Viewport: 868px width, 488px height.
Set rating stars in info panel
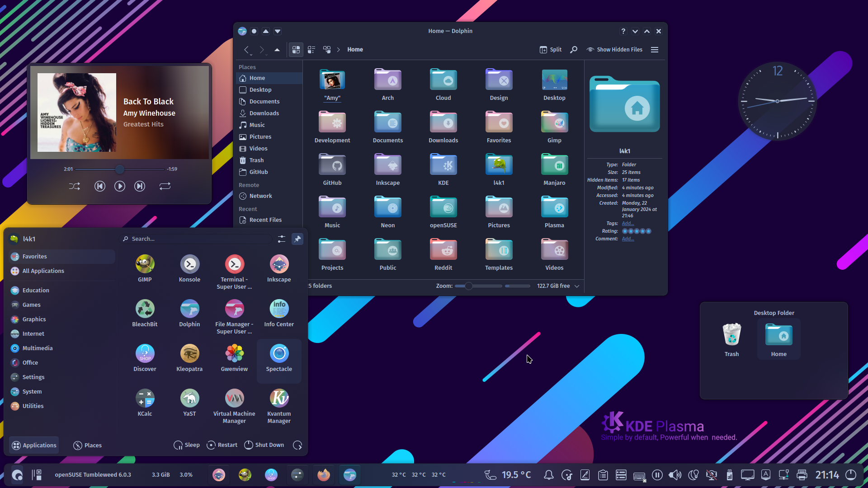coord(637,231)
